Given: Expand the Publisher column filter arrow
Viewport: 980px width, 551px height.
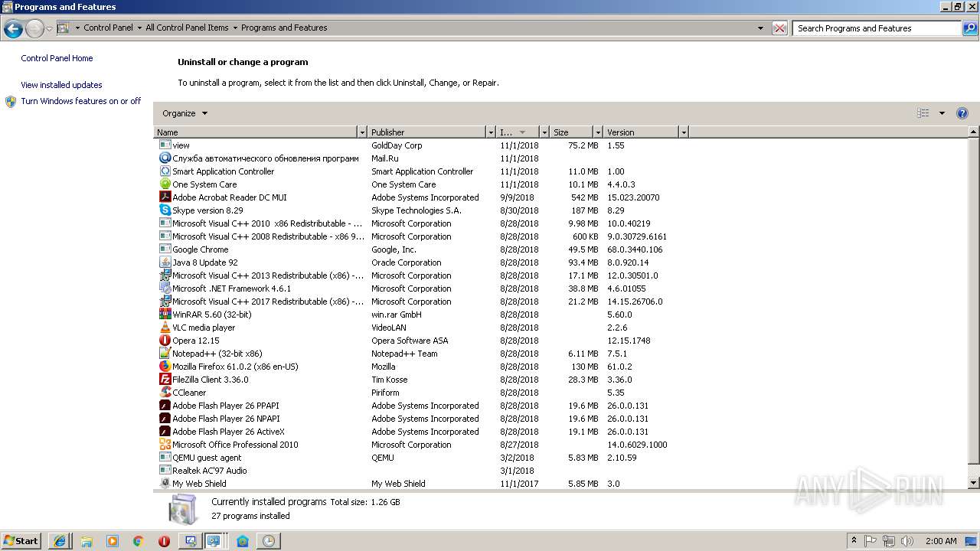Looking at the screenshot, I should click(491, 132).
